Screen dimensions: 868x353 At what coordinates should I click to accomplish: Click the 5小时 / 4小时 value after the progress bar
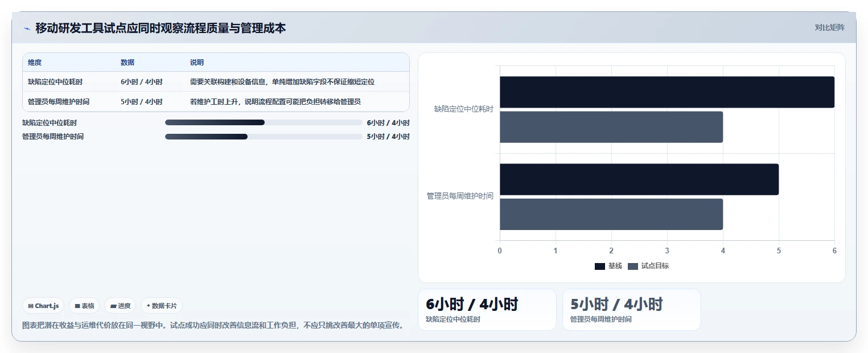pos(388,137)
